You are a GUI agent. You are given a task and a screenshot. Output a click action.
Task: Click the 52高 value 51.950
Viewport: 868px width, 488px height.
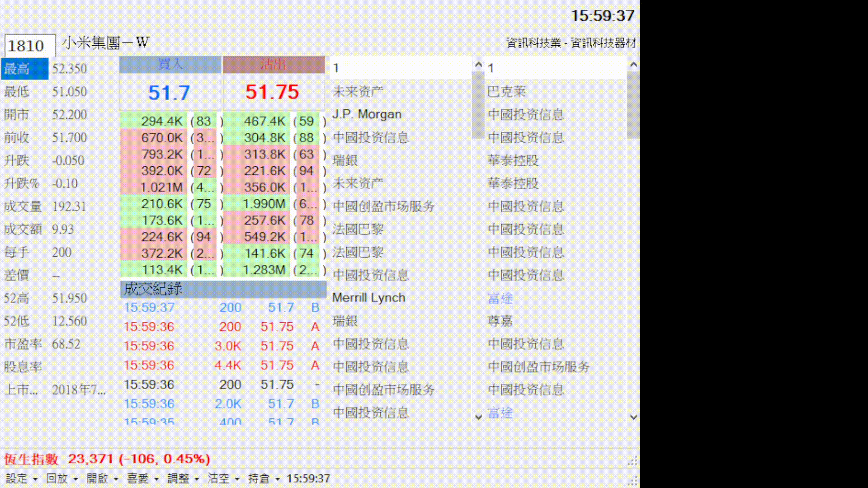point(69,298)
